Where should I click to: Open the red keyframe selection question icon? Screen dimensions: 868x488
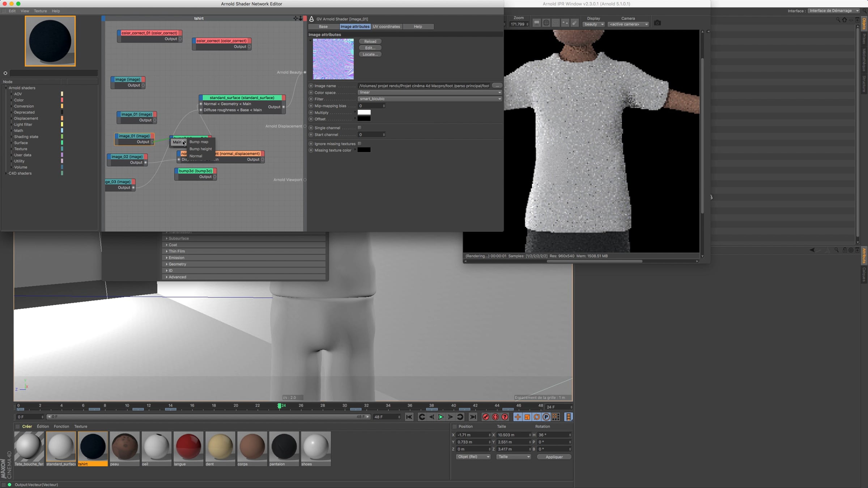505,417
